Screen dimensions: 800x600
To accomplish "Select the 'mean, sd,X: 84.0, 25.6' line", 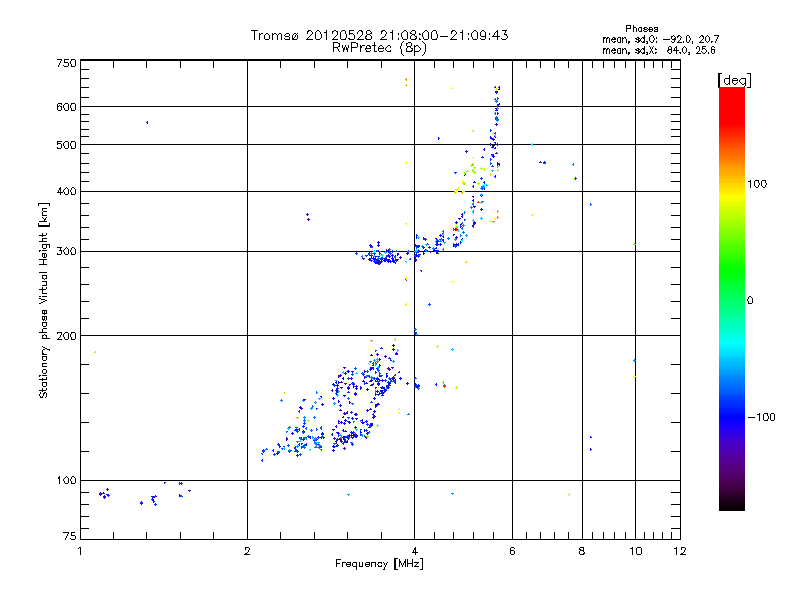I will [x=659, y=50].
